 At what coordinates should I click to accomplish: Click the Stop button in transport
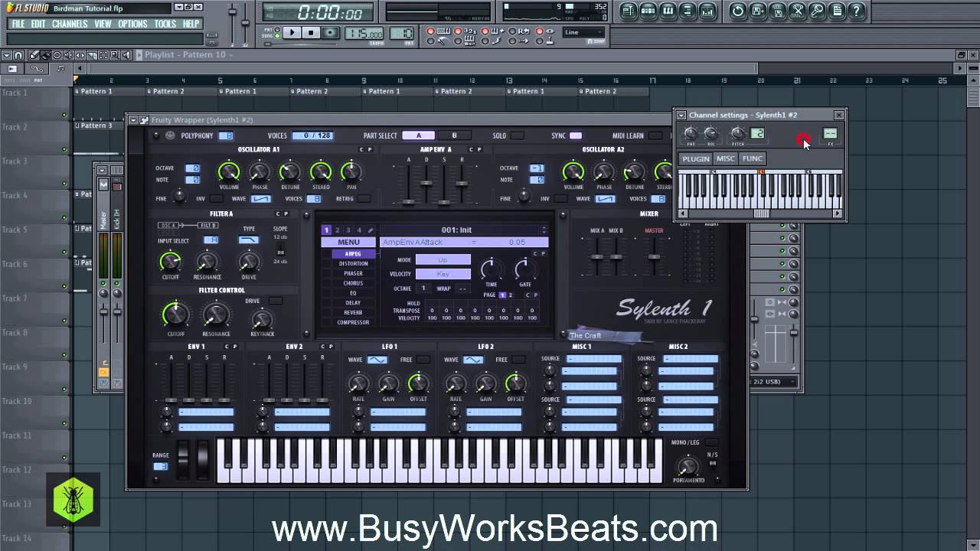pos(311,33)
